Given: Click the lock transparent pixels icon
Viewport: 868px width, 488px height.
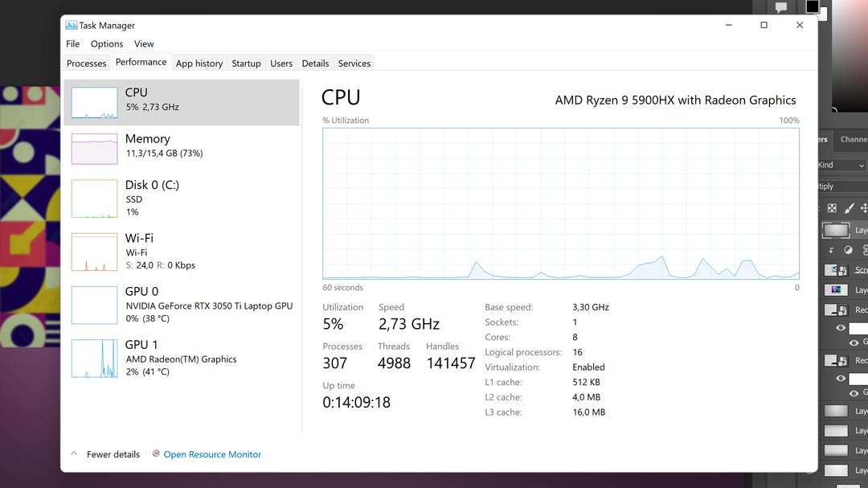Looking at the screenshot, I should [832, 207].
